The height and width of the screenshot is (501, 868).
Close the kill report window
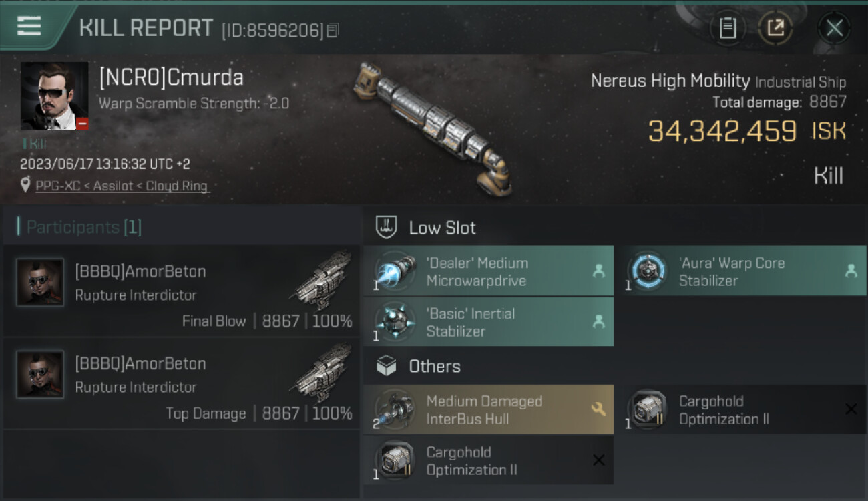point(834,28)
